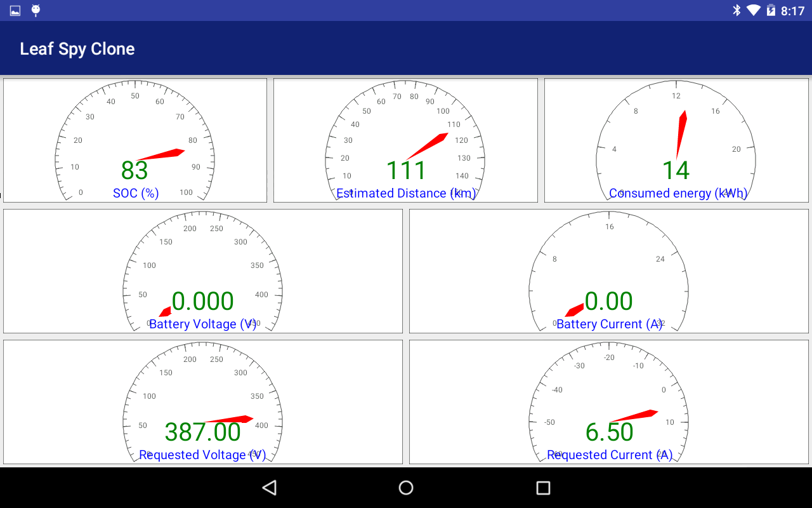Tap the 50 tick on SOC gauge
The height and width of the screenshot is (508, 812).
[x=135, y=96]
